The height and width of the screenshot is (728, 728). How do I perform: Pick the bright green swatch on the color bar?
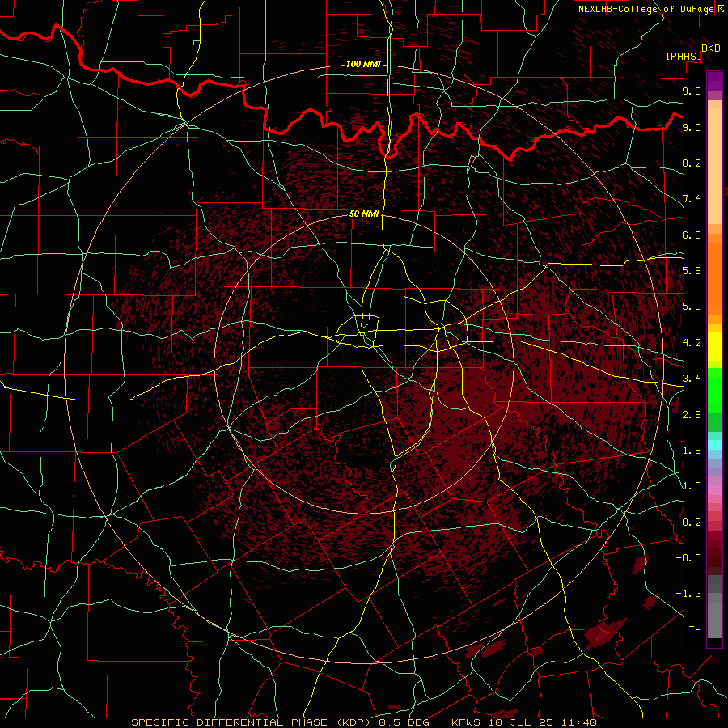coord(714,390)
